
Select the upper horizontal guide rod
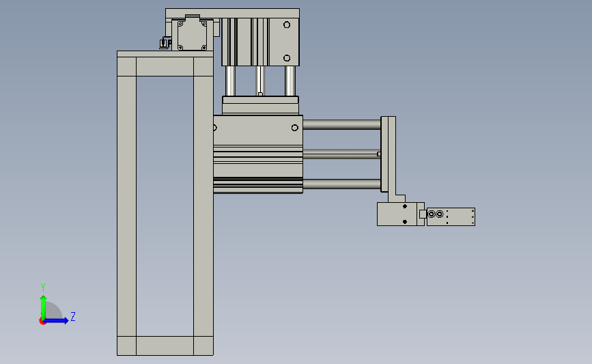[x=341, y=124]
